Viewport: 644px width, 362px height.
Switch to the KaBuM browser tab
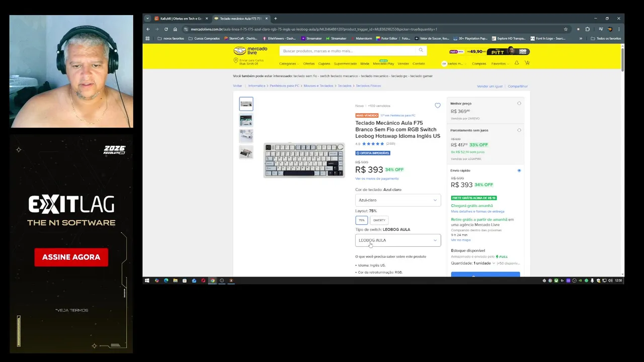click(180, 19)
